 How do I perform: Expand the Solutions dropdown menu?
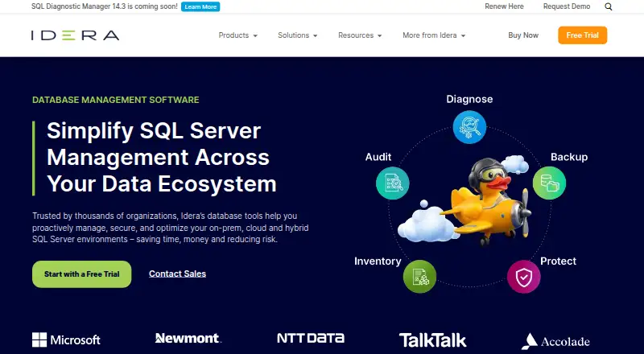[x=297, y=35]
